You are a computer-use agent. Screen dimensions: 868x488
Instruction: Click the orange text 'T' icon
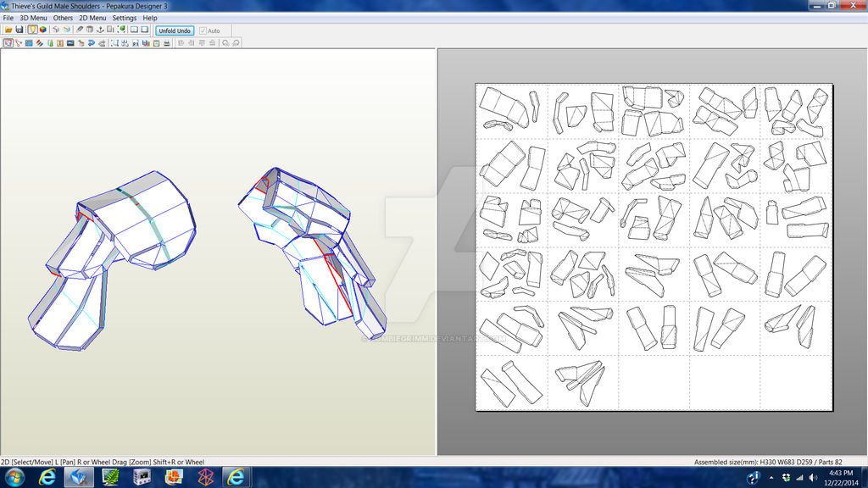[60, 43]
